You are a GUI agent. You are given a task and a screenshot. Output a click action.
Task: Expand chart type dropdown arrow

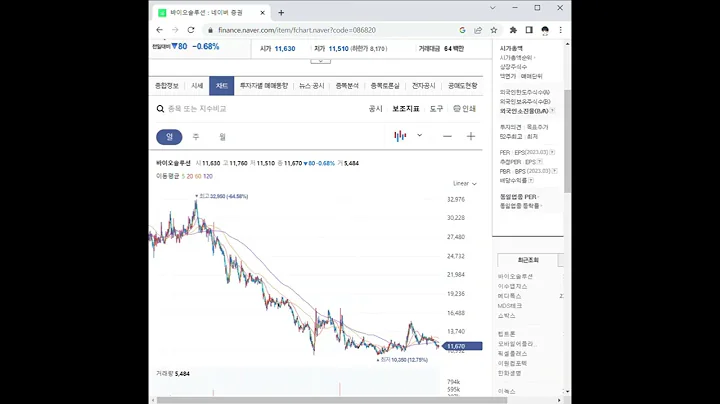pos(419,135)
